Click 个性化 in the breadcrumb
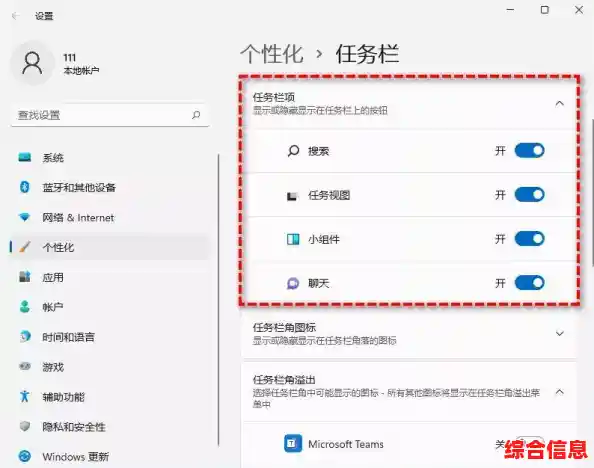The width and height of the screenshot is (594, 468). 272,53
